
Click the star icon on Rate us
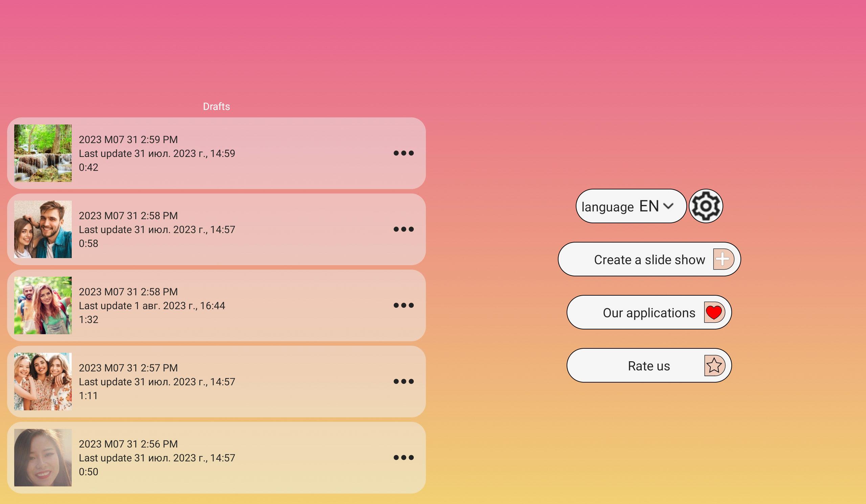pos(714,365)
